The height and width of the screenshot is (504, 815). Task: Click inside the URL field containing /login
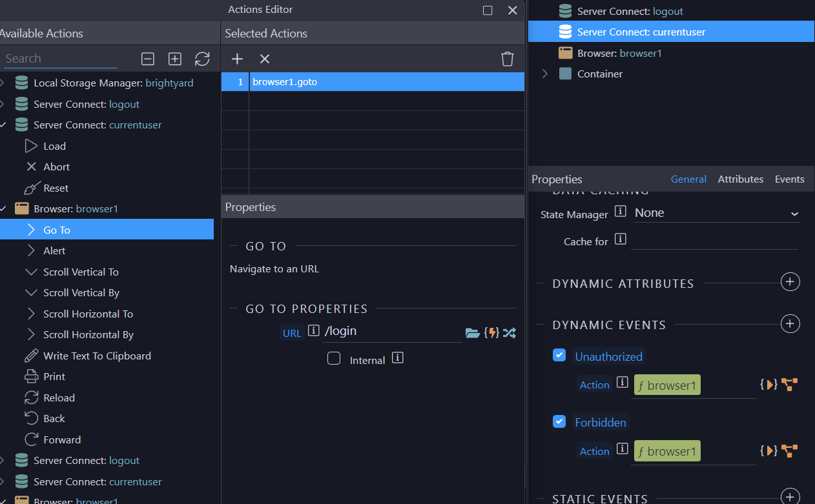[x=387, y=330]
